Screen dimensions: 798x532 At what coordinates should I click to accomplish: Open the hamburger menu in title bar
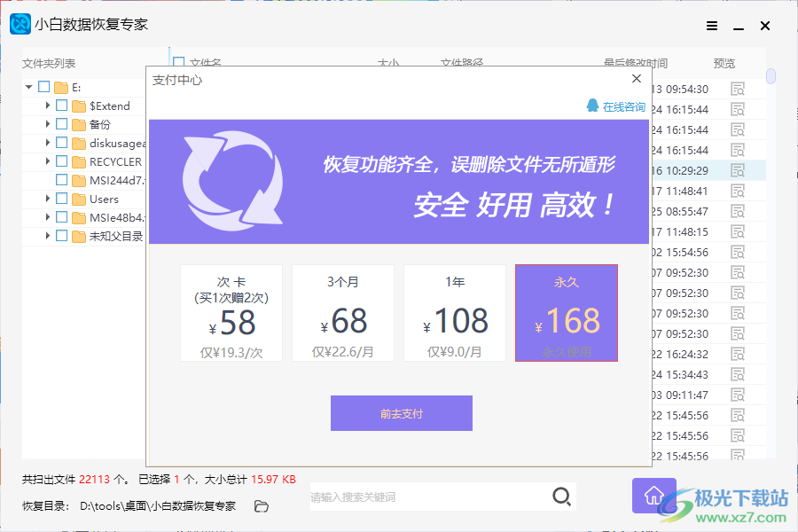tap(711, 26)
